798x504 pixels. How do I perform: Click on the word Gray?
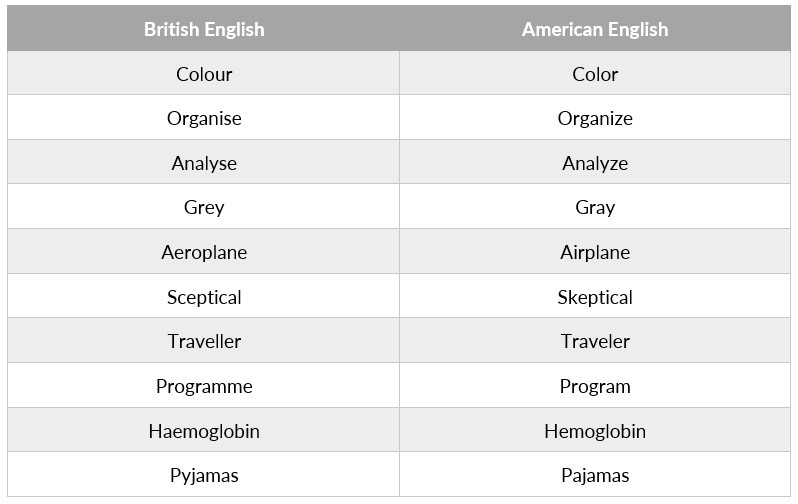click(x=595, y=207)
